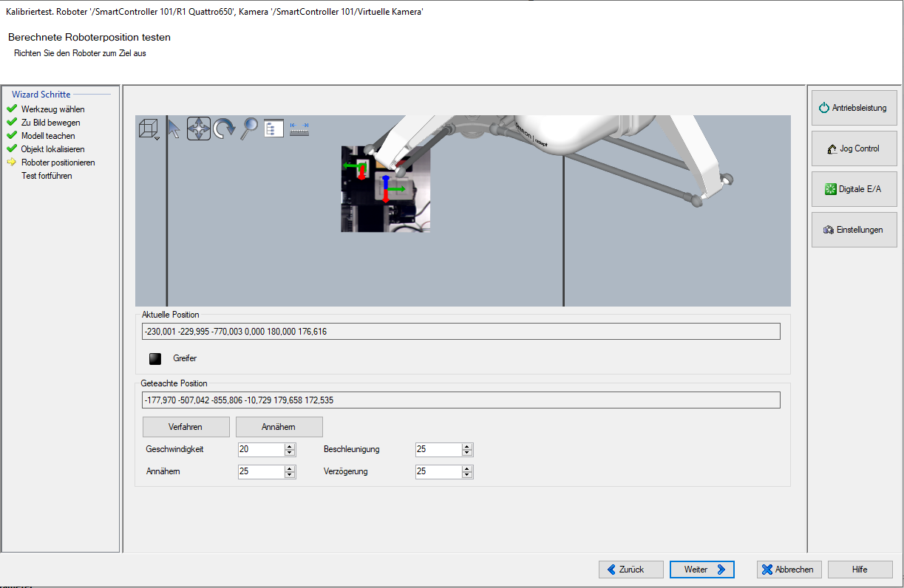Decrease Beschleunigung value with down arrow
Image resolution: width=904 pixels, height=588 pixels.
(x=467, y=453)
